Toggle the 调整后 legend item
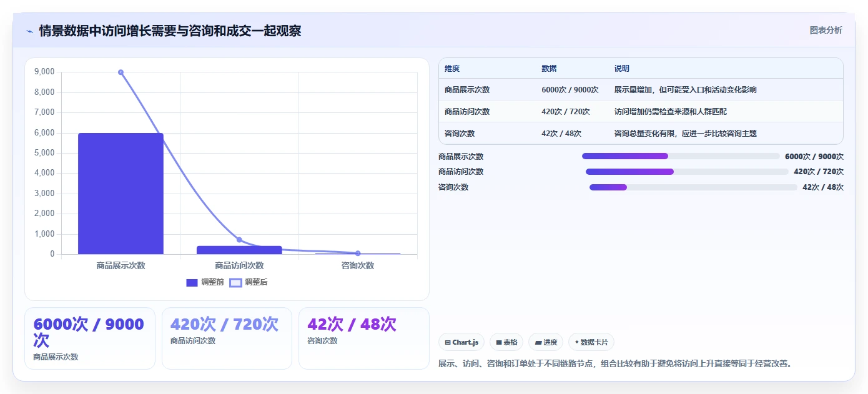The height and width of the screenshot is (394, 868). (x=249, y=282)
